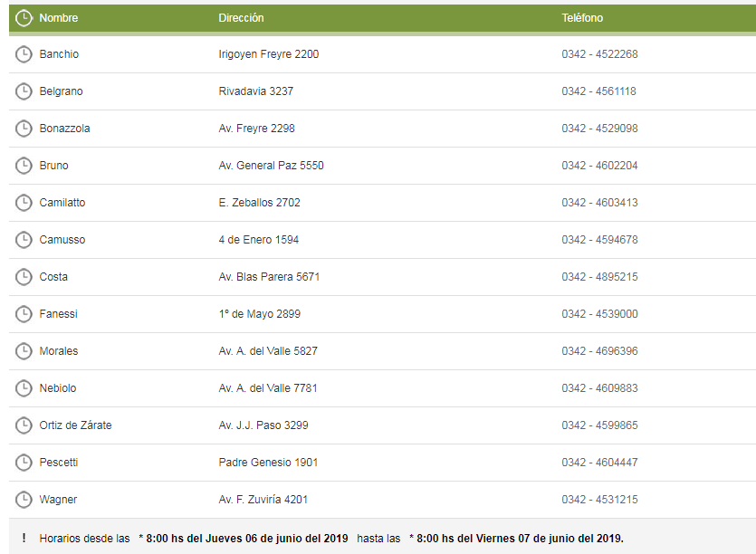Click the clock icon next to Pescetti
The image size is (756, 554).
pyautogui.click(x=24, y=463)
